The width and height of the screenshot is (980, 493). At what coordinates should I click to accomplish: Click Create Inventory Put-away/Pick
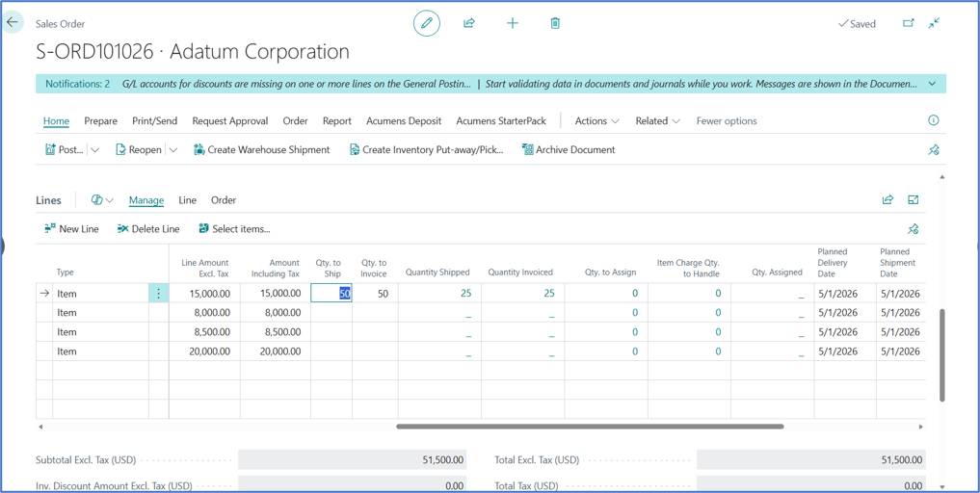426,150
